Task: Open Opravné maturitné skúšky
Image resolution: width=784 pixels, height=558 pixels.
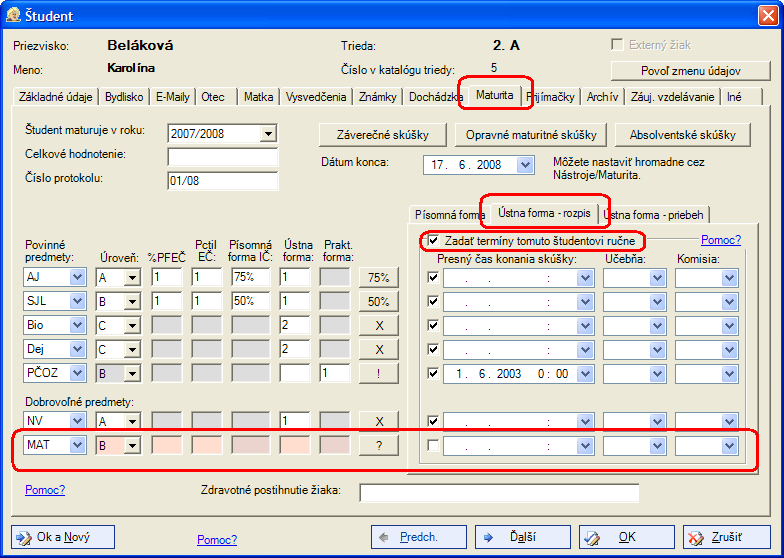Action: (531, 135)
